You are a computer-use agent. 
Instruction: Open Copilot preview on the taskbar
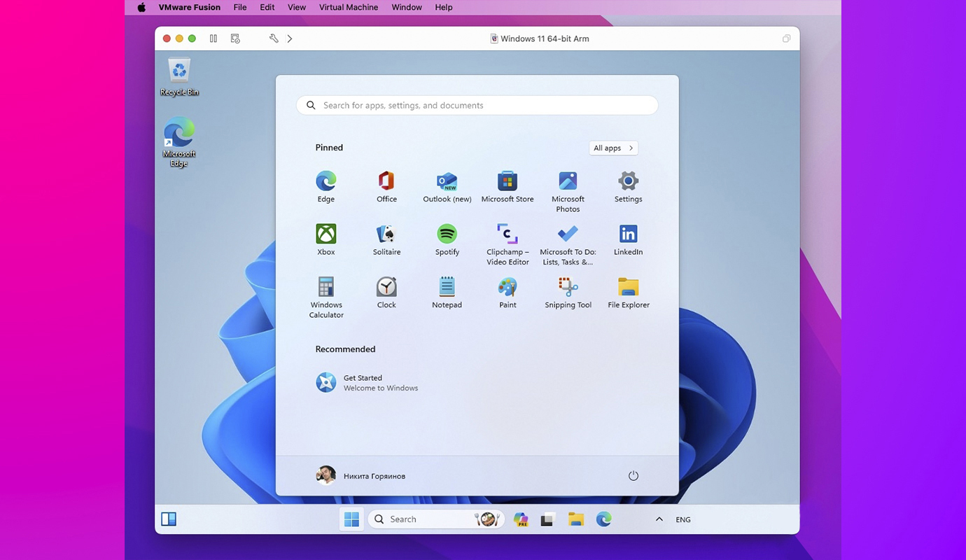(x=520, y=519)
